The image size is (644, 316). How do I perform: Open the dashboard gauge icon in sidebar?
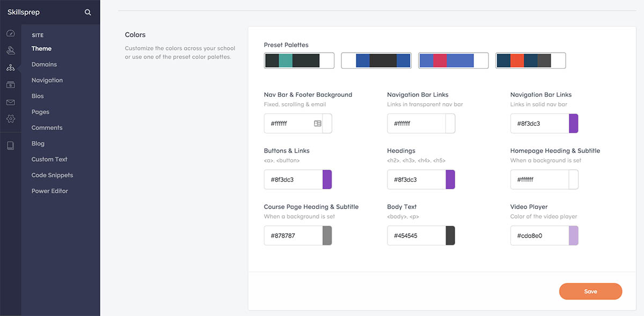[x=11, y=33]
